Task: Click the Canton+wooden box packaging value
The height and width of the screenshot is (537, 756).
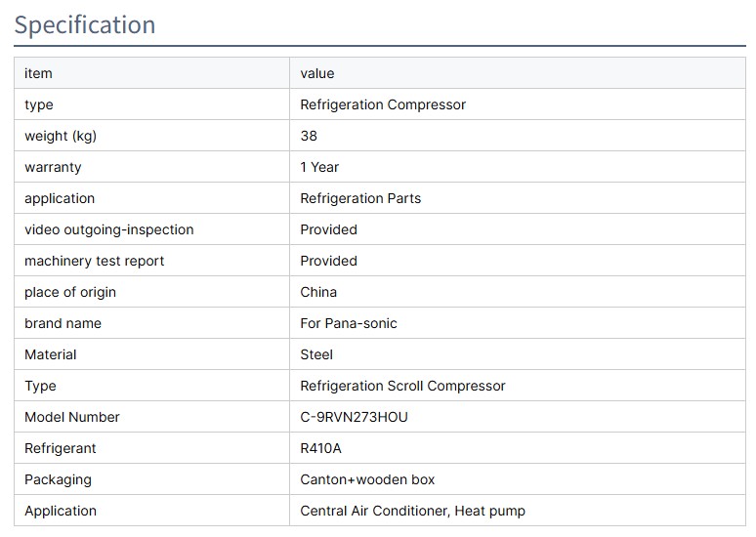Action: tap(367, 479)
